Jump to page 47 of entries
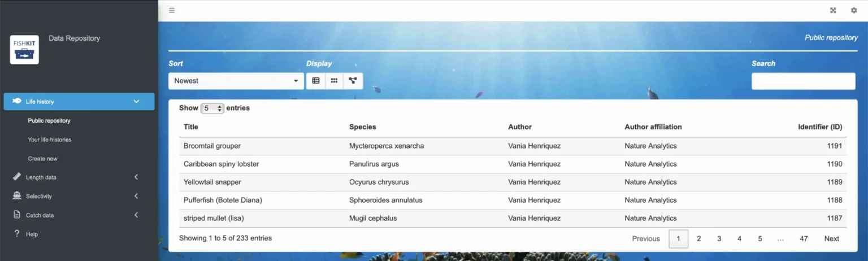This screenshot has width=868, height=261. (x=804, y=238)
